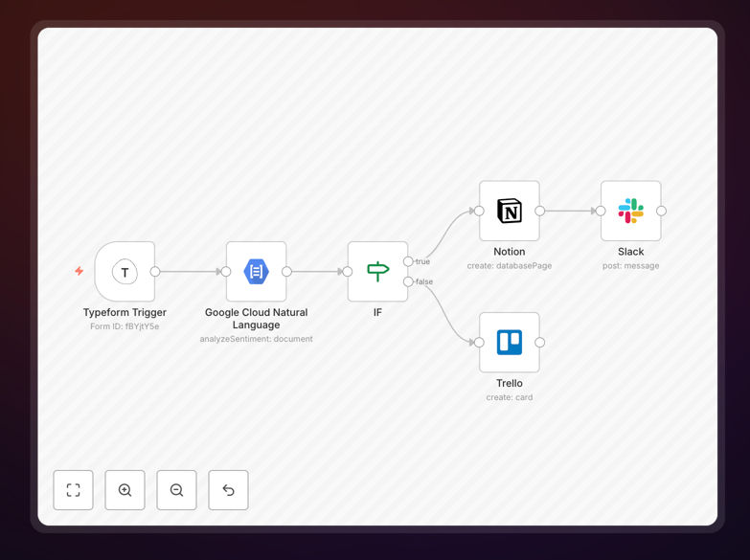750x560 pixels.
Task: Select the IF node signpost icon
Action: (377, 271)
